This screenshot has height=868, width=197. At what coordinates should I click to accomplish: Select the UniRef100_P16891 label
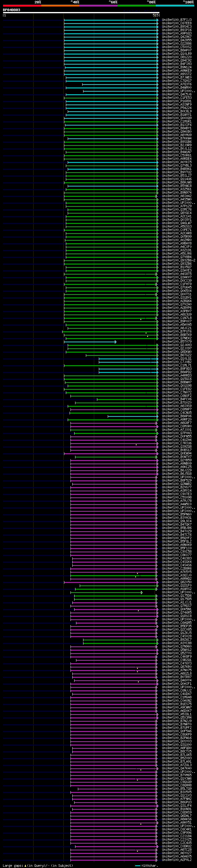click(176, 101)
